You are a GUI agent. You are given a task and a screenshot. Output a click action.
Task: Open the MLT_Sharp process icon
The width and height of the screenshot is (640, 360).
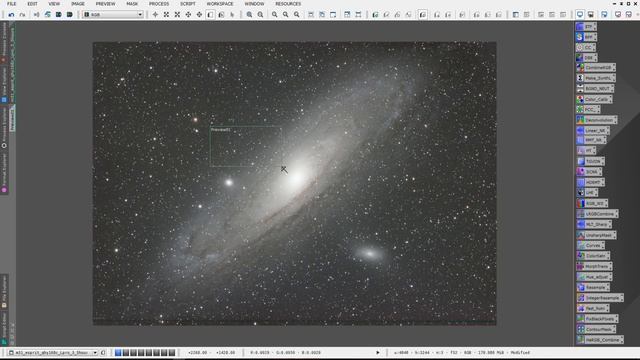point(593,224)
